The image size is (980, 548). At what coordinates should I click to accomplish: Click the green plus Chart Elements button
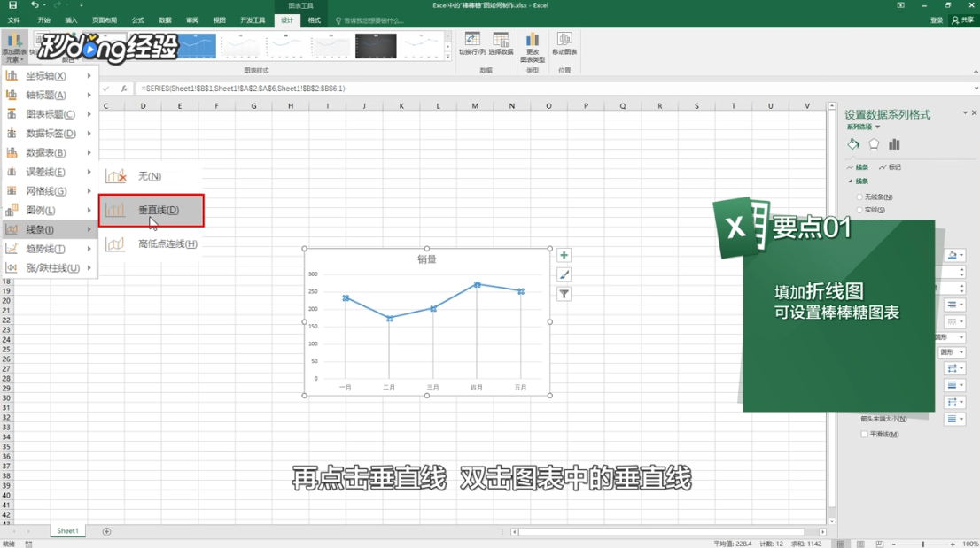pos(564,255)
